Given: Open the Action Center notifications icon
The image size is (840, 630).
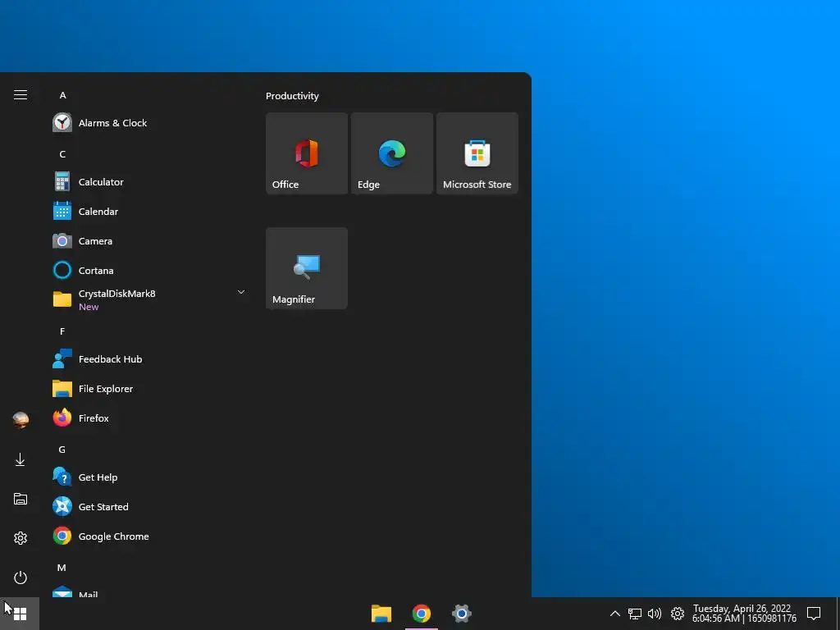Looking at the screenshot, I should pyautogui.click(x=814, y=614).
